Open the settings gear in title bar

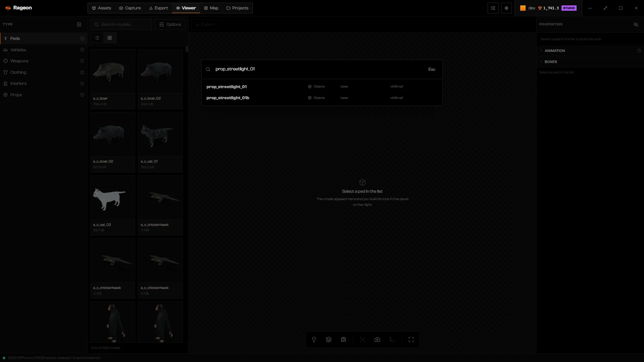(506, 8)
